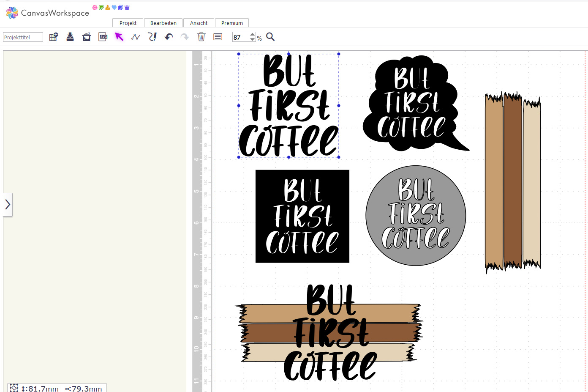This screenshot has height=392, width=588.
Task: Click the magnifying glass zoom icon
Action: click(x=270, y=37)
